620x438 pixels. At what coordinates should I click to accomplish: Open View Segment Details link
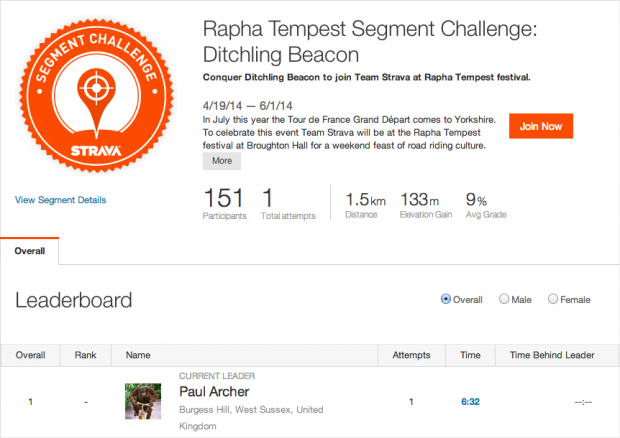[x=60, y=200]
